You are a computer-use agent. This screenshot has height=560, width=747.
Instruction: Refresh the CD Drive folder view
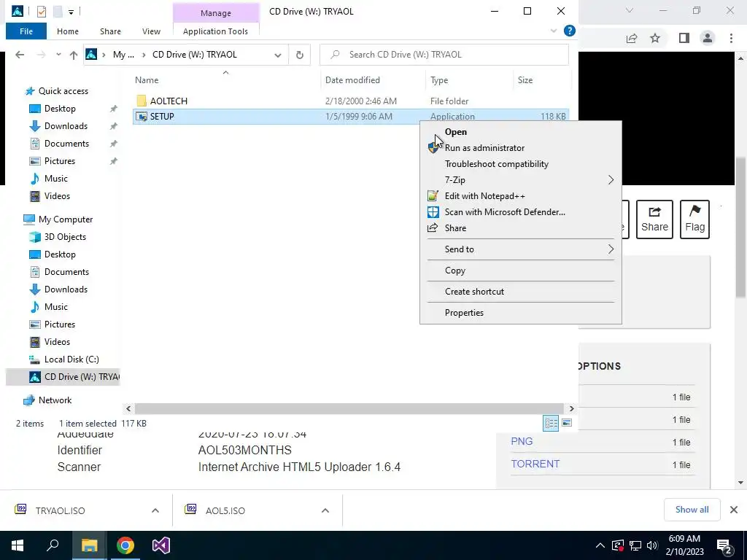point(300,55)
